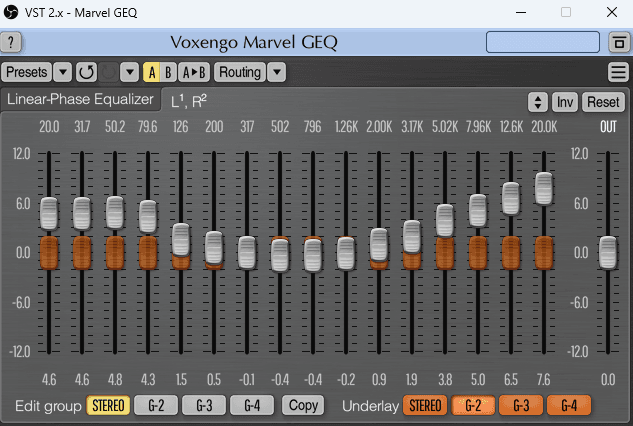Viewport: 633px width, 426px height.
Task: Click the 317 Hz band slider knob
Action: [x=247, y=253]
